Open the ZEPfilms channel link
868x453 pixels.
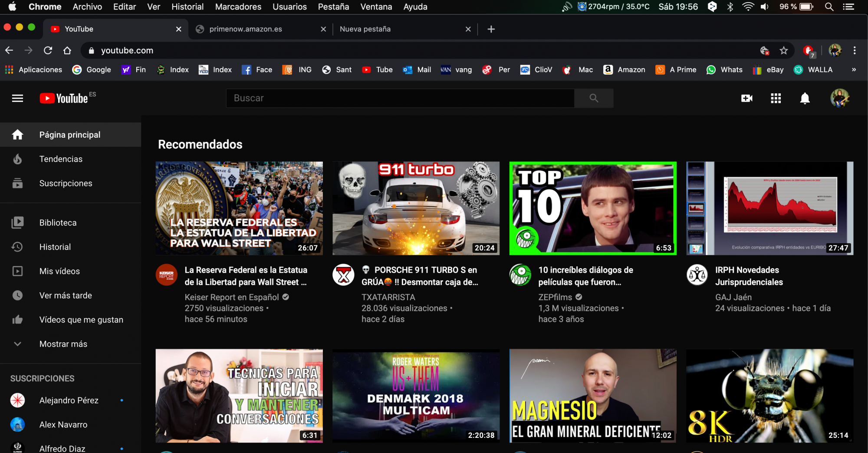(x=556, y=297)
